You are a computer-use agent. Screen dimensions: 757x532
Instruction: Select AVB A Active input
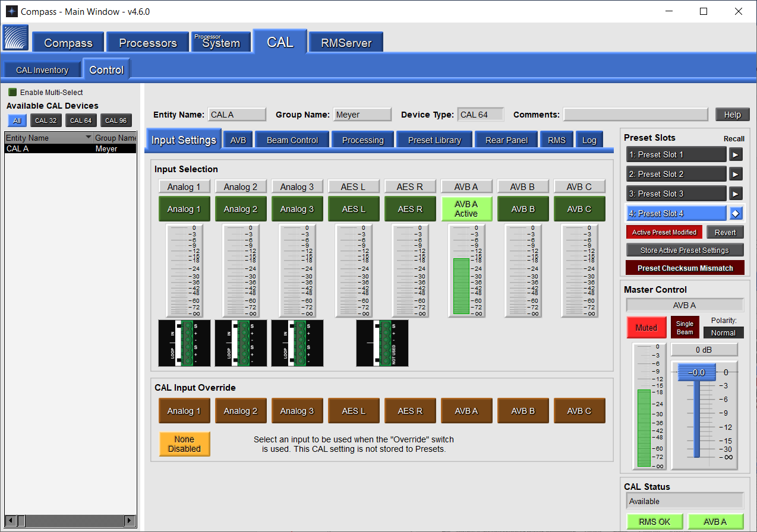pos(466,209)
